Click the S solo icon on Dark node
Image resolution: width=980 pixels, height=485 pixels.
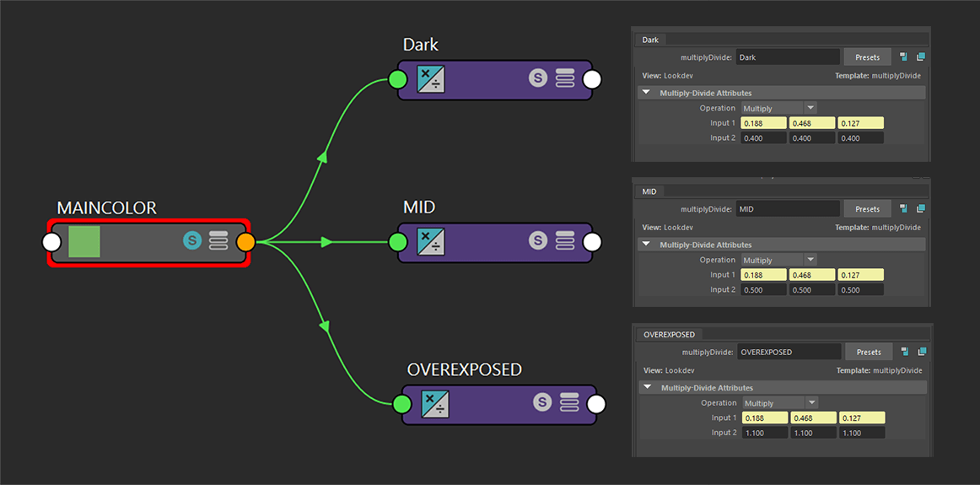pyautogui.click(x=537, y=78)
